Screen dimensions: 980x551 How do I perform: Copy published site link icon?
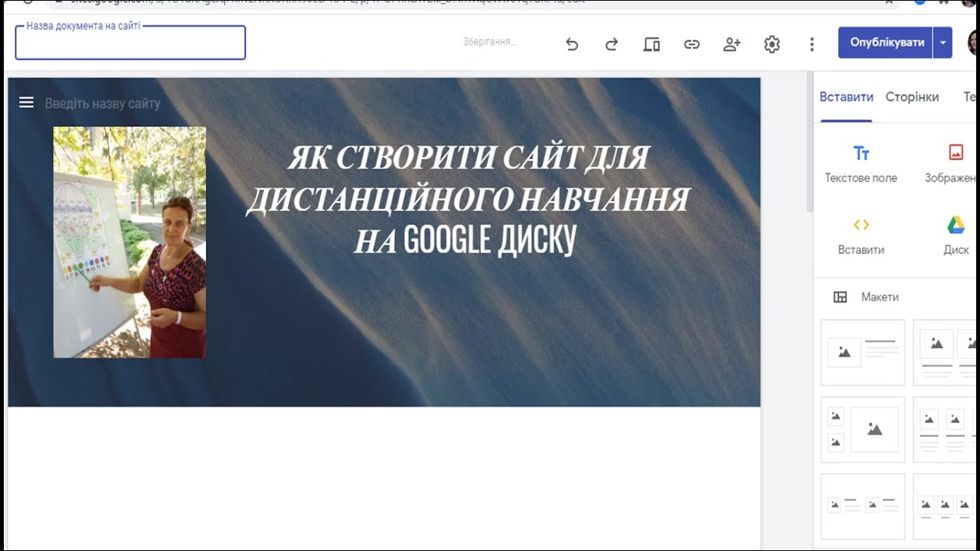click(x=692, y=44)
